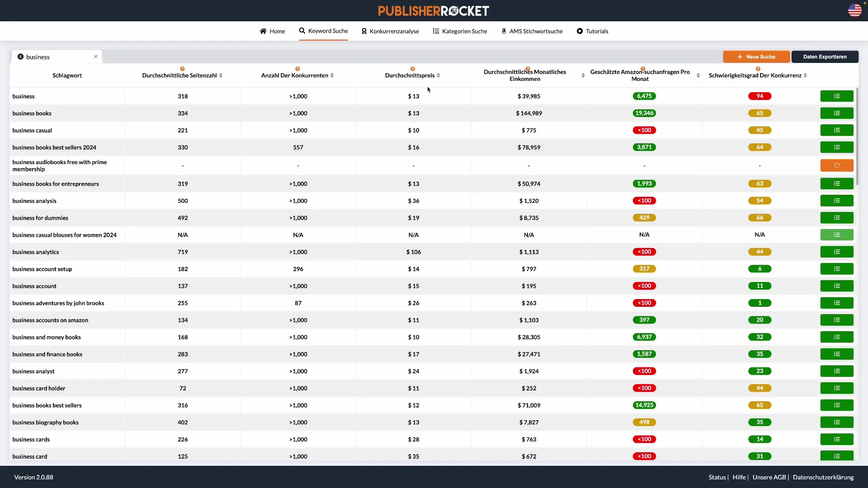Click help icon above Durchschnittliche Seitenzahl
Image resolution: width=868 pixels, height=488 pixels.
click(182, 69)
